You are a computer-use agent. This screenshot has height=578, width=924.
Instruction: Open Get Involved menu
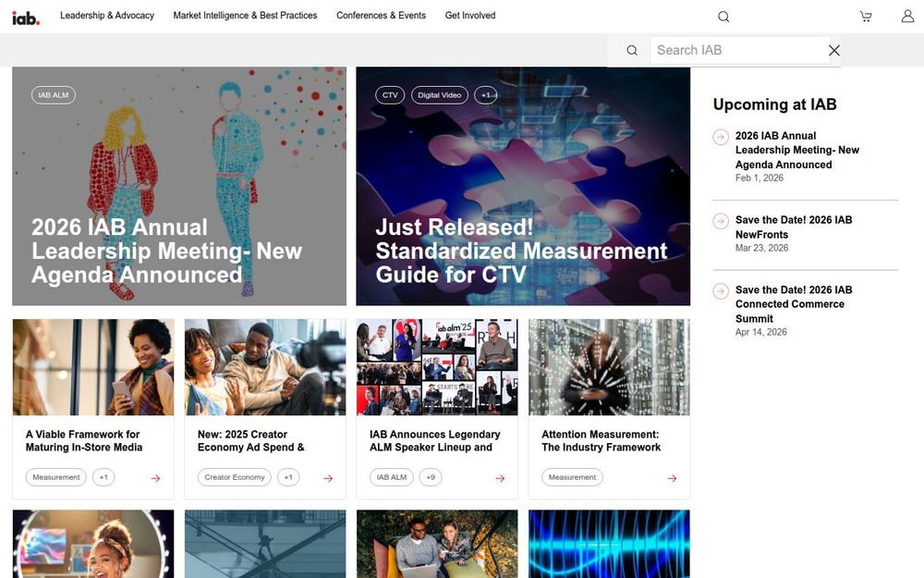(470, 16)
